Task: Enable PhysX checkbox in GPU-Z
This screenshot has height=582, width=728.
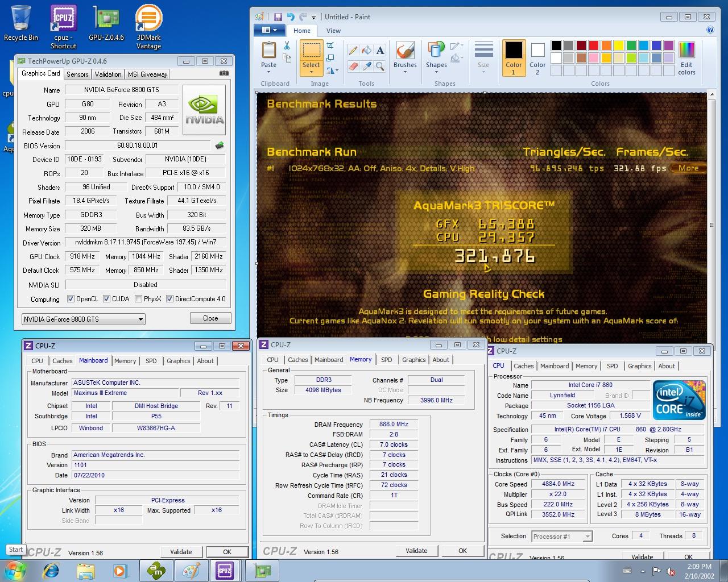Action: coord(138,299)
